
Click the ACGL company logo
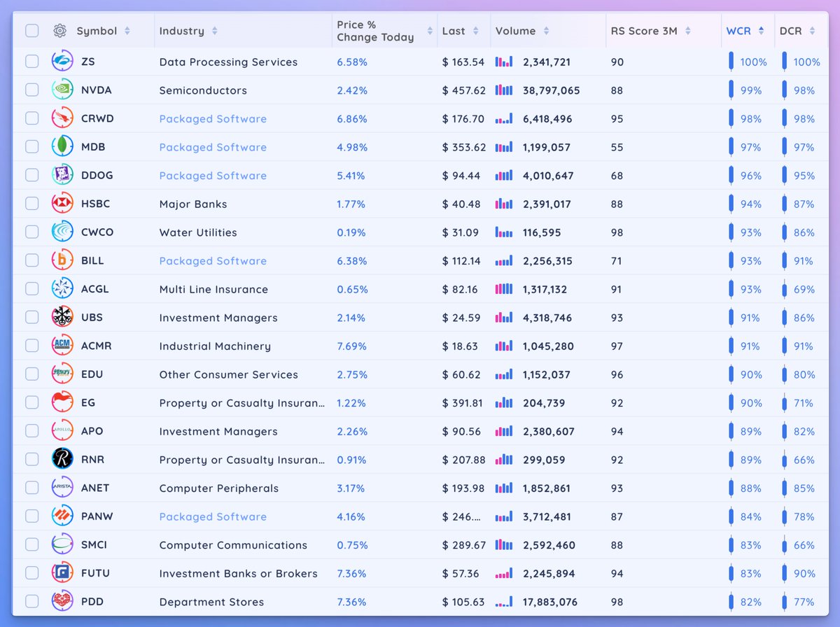tap(62, 289)
